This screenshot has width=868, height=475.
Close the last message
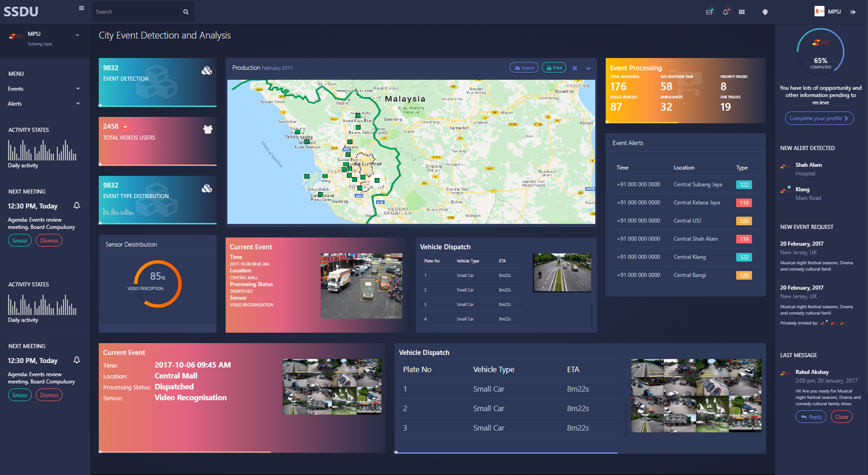point(841,417)
